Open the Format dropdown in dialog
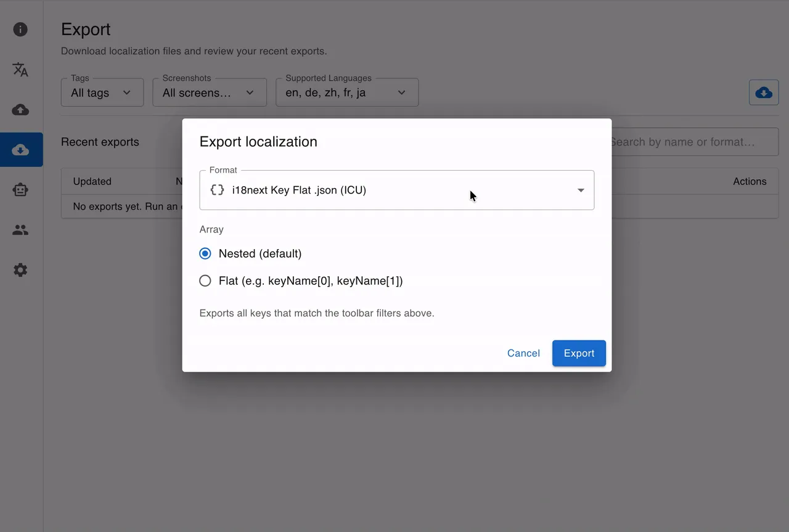 point(397,190)
